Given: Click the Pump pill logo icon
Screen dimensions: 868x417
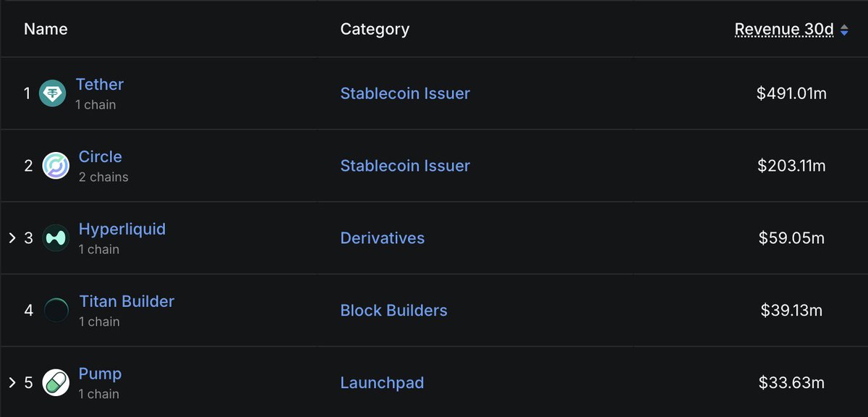Looking at the screenshot, I should point(56,383).
